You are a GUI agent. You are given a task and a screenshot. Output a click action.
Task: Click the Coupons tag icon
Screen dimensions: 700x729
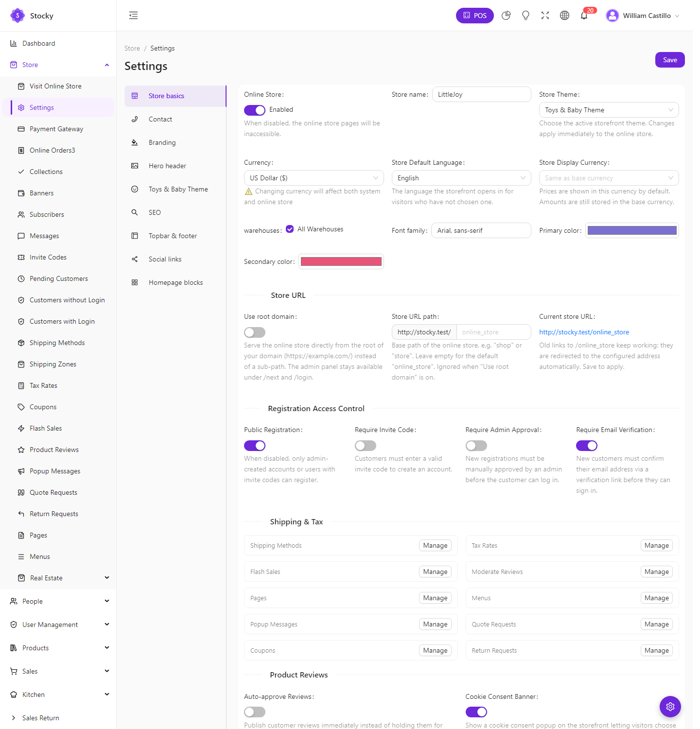coord(21,407)
